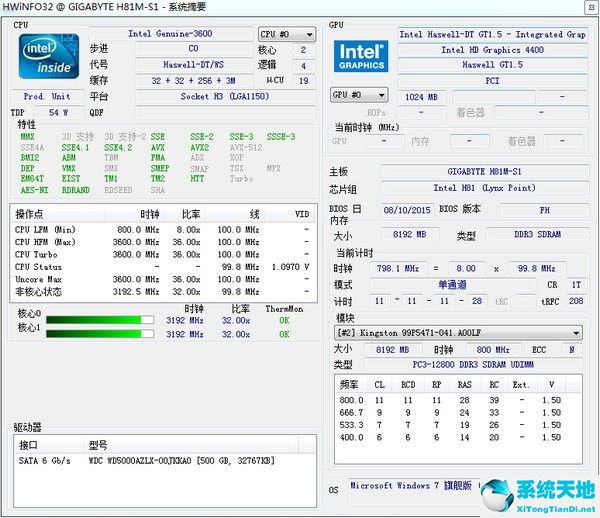Click the GIGABYTE H81M-S1 motherboard field
The height and width of the screenshot is (518, 600).
(x=485, y=171)
